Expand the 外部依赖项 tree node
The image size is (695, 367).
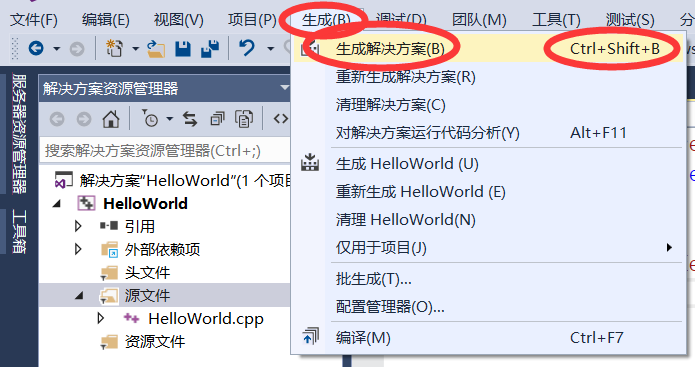[x=78, y=249]
